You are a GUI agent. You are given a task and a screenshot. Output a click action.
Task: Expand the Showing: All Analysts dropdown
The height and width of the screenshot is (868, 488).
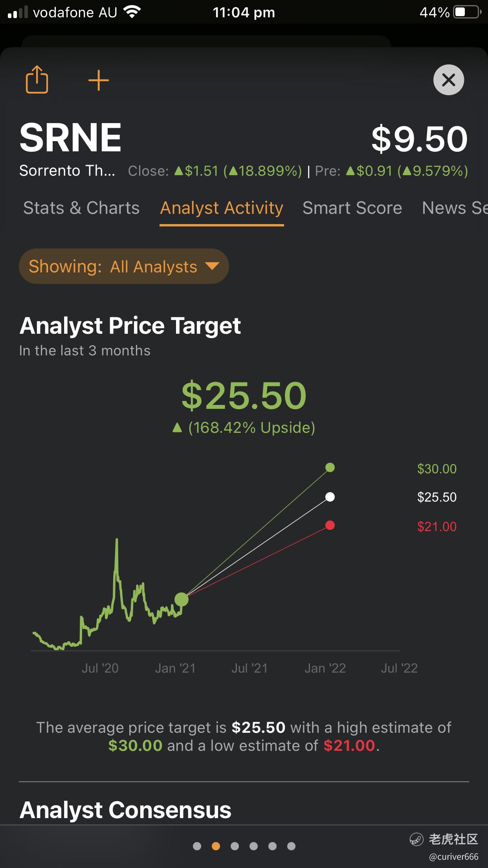(124, 266)
